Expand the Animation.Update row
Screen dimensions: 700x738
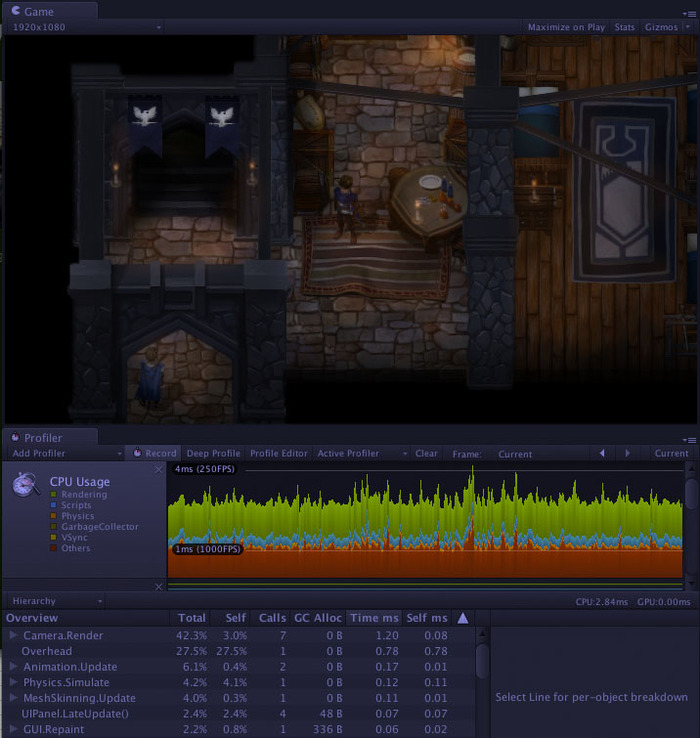(x=14, y=667)
